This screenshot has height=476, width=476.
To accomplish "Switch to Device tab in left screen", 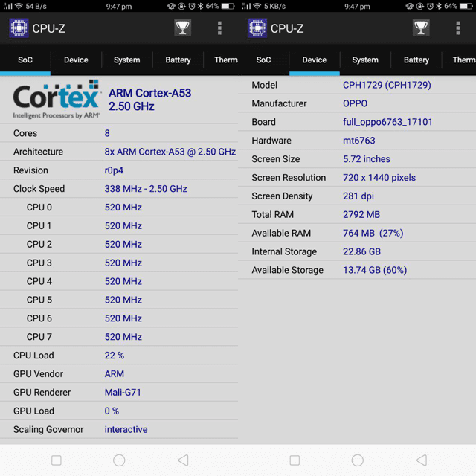I will coord(76,59).
